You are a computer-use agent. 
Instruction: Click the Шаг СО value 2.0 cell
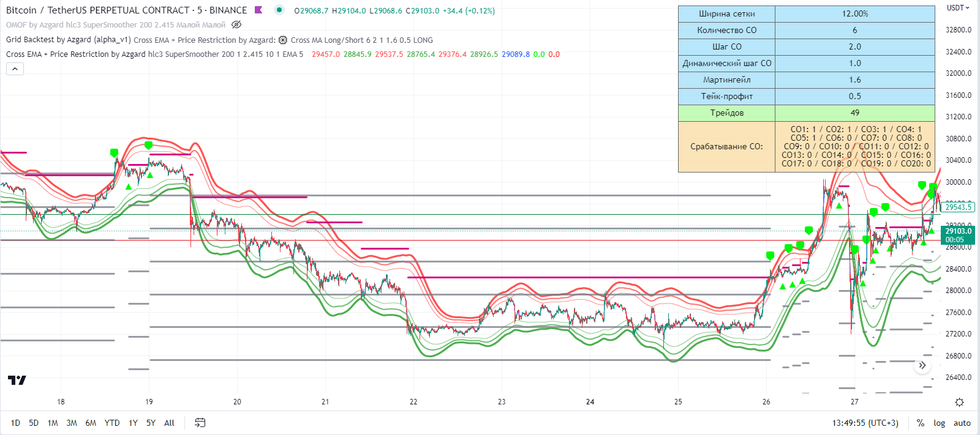855,47
